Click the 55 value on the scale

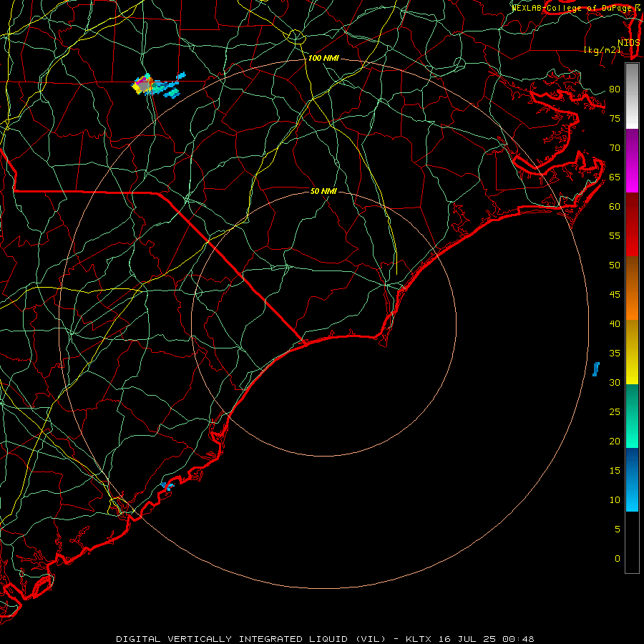pyautogui.click(x=615, y=235)
